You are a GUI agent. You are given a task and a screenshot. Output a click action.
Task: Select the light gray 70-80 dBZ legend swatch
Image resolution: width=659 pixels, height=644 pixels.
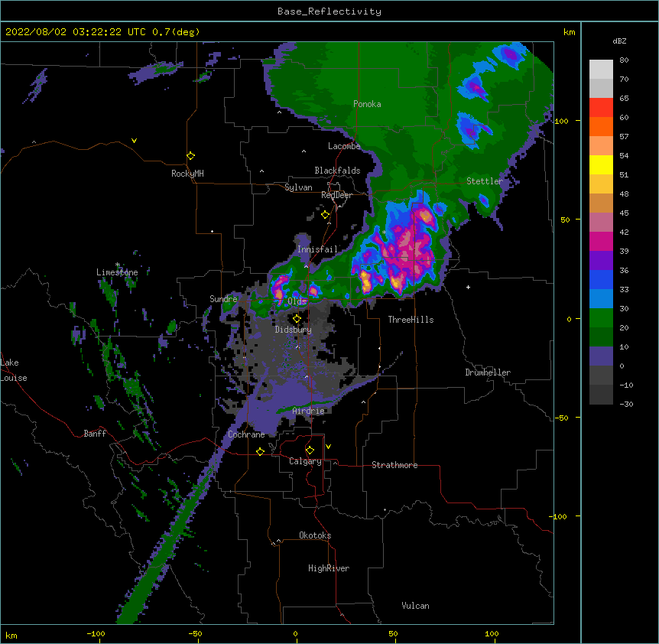[601, 70]
